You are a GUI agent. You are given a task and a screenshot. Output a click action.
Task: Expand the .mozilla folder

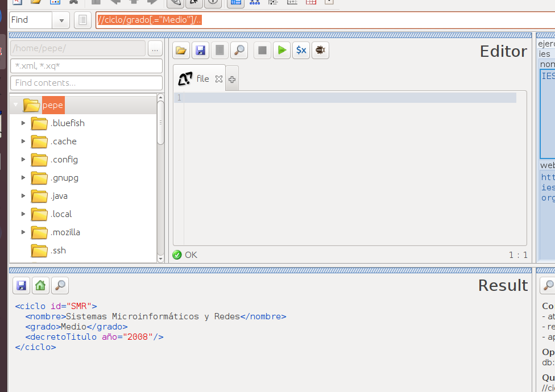pos(23,232)
